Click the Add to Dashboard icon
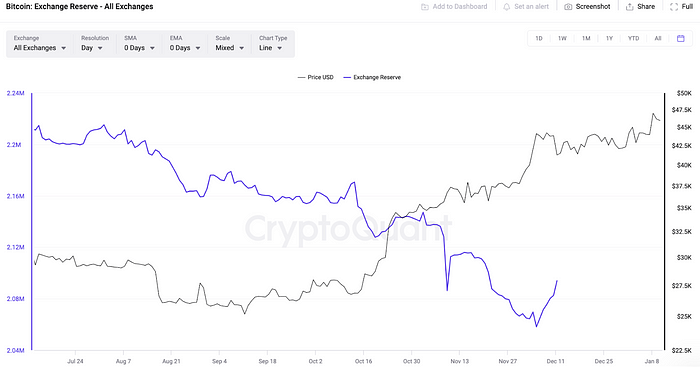The image size is (700, 367). [x=425, y=7]
